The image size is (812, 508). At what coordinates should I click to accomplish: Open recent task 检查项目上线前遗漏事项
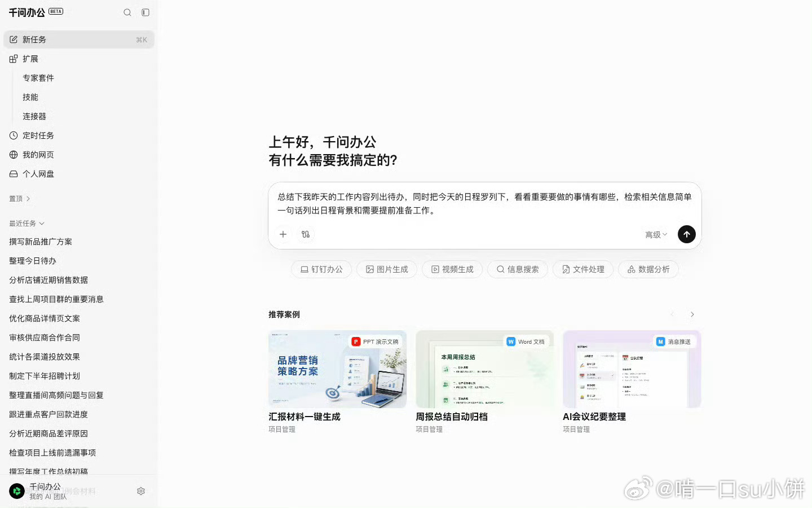pyautogui.click(x=52, y=453)
